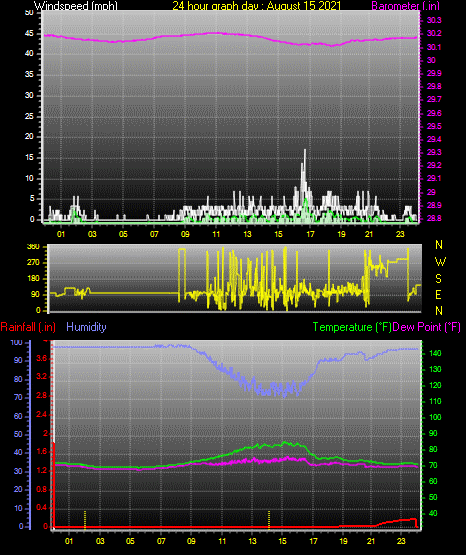Click hour '21' under the rainfall graph
The width and height of the screenshot is (466, 555).
pyautogui.click(x=371, y=541)
